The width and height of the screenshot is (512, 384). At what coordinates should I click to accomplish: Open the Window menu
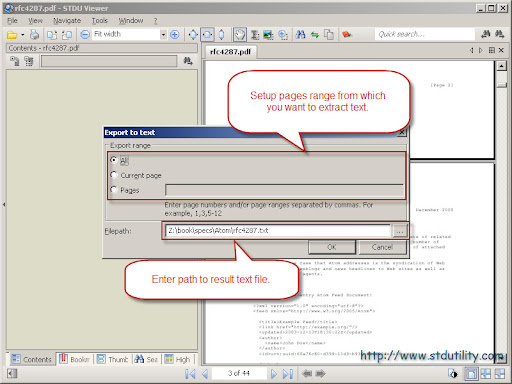(x=131, y=21)
